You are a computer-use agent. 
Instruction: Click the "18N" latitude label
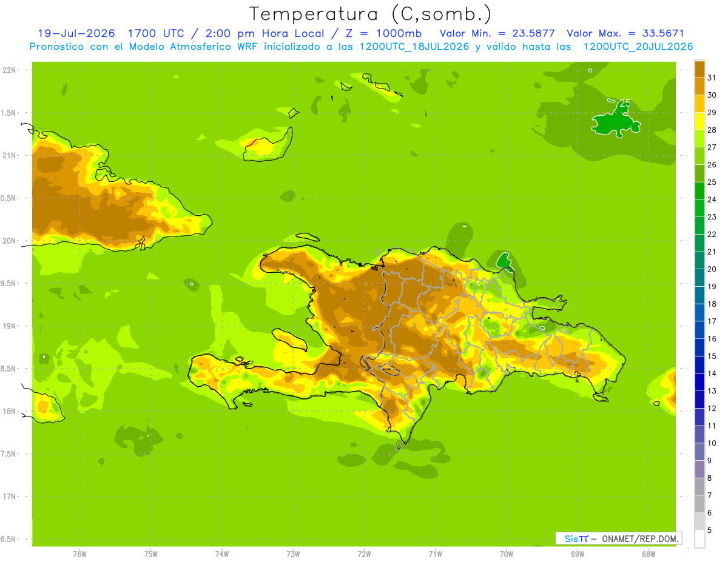pos(10,411)
